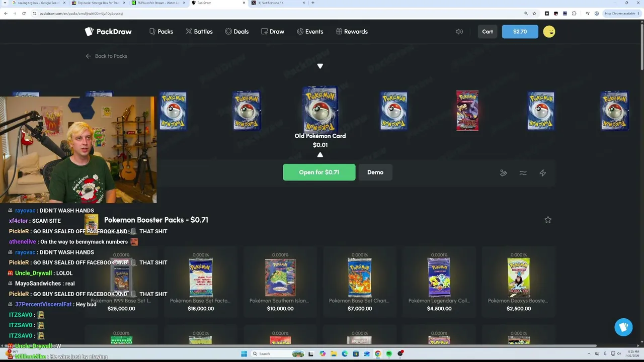Run a Demo spin

375,172
